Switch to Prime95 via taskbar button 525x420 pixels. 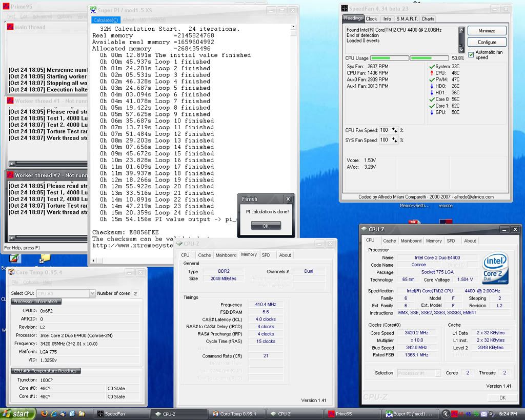pyautogui.click(x=353, y=414)
